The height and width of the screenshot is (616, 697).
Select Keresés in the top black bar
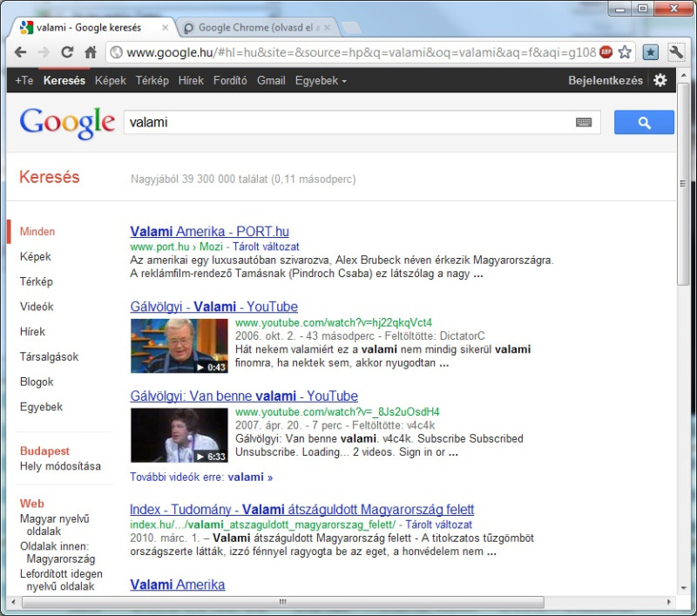64,80
